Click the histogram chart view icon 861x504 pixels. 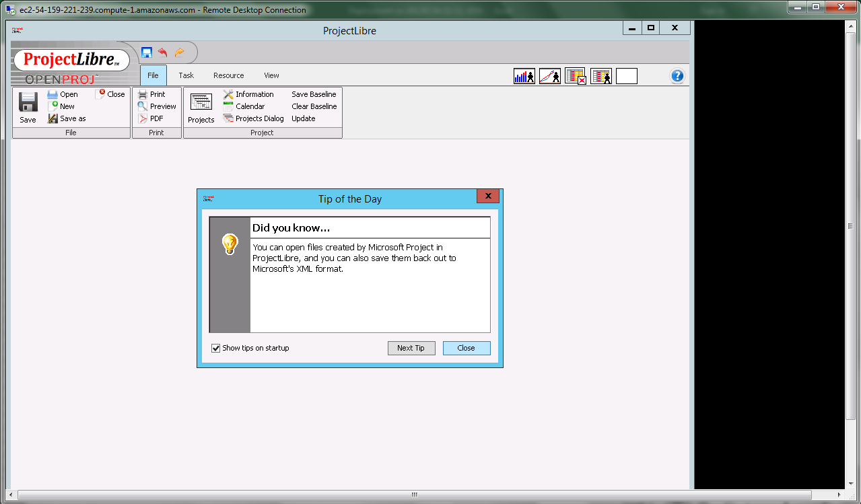(x=524, y=76)
